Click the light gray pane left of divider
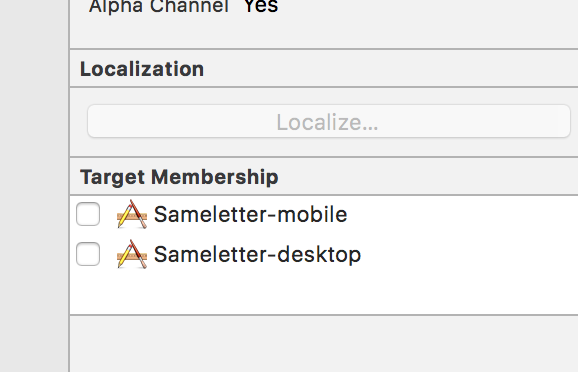Viewport: 578px width, 372px height. click(34, 186)
